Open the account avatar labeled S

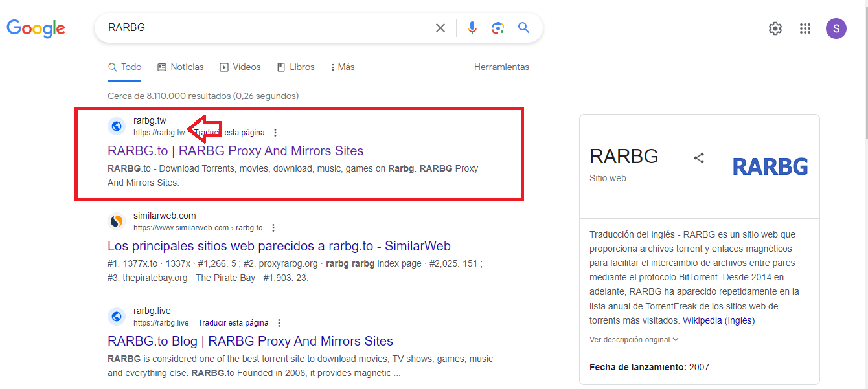tap(836, 28)
